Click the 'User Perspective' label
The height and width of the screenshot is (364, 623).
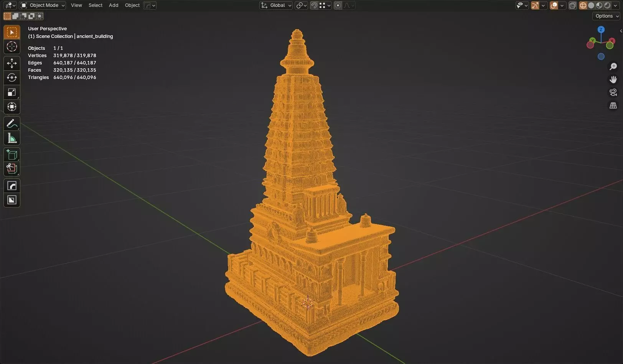point(47,29)
